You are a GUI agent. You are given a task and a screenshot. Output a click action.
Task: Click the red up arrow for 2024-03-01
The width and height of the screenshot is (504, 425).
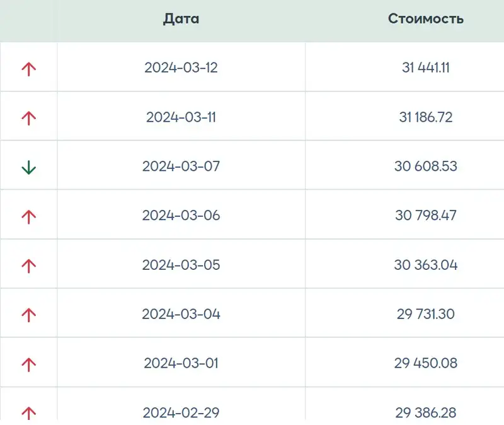pos(29,364)
